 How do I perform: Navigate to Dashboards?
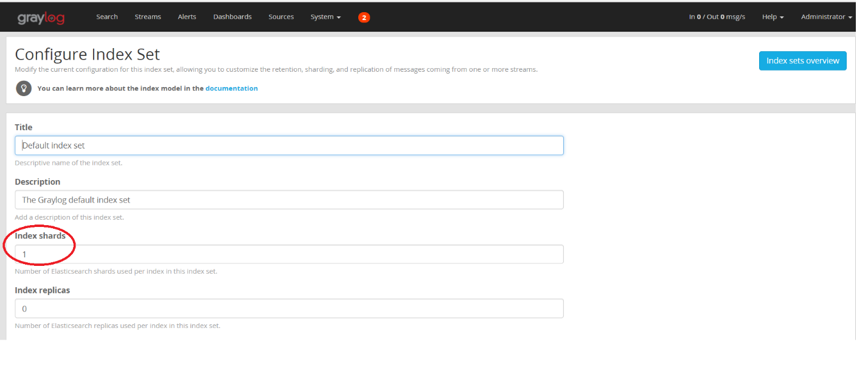tap(232, 17)
